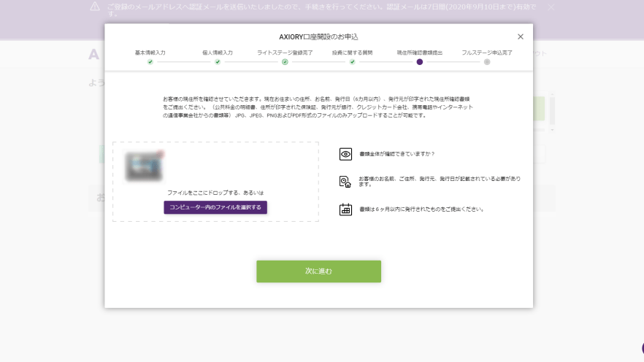Click the purple 現住所確認書類提出 step circle
Viewport: 644px width, 362px height.
(419, 62)
